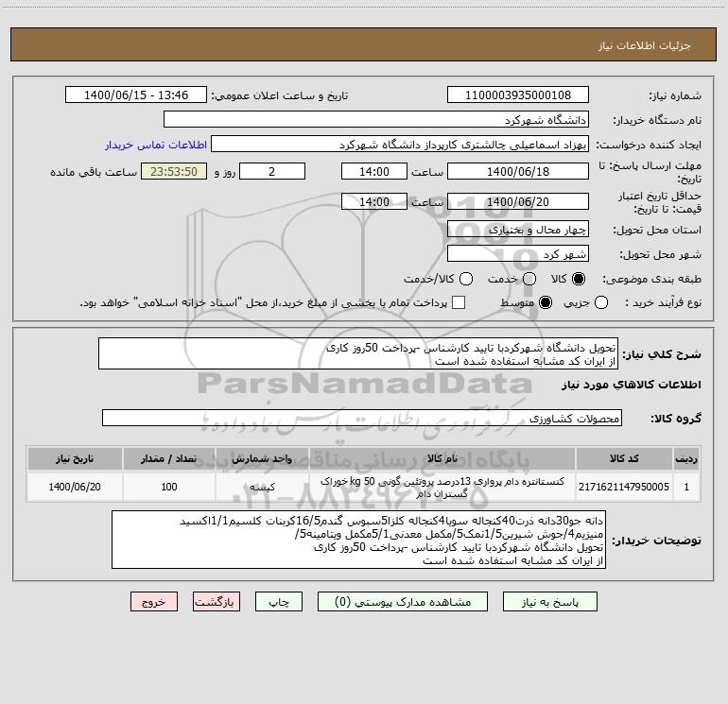Click the پاسخ به نیاز button
Viewport: 728px width, 704px height.
[550, 602]
